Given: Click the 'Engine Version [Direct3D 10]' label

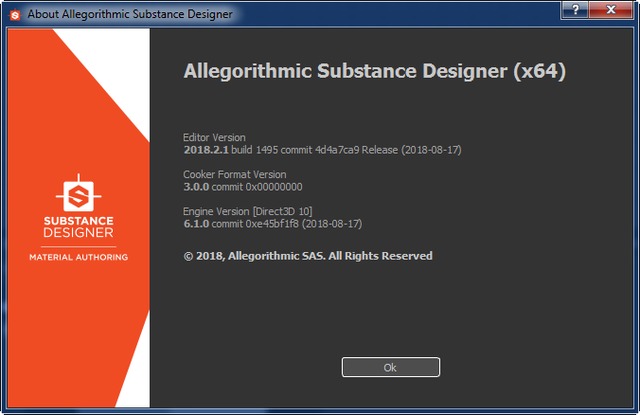Looking at the screenshot, I should coord(247,211).
